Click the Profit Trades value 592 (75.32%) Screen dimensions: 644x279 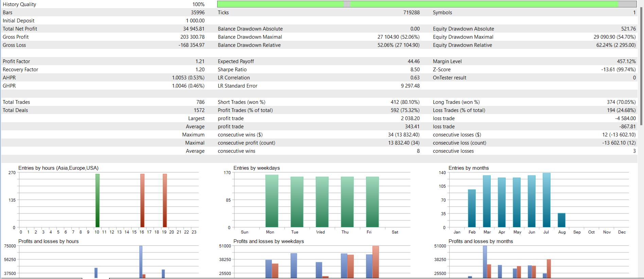pyautogui.click(x=405, y=110)
